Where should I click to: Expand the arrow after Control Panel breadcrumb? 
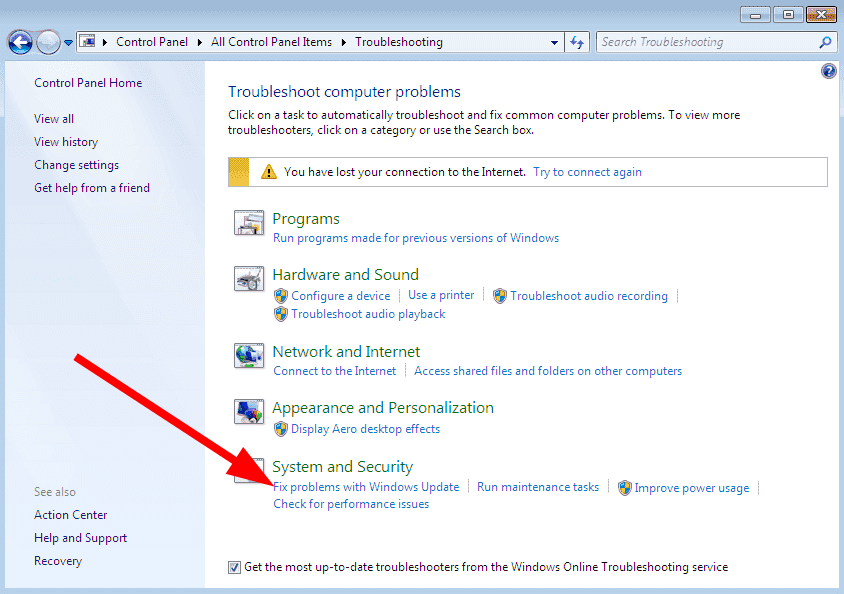[x=200, y=42]
